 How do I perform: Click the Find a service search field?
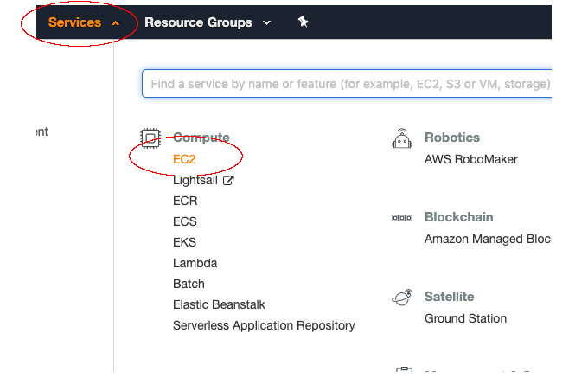click(x=346, y=85)
